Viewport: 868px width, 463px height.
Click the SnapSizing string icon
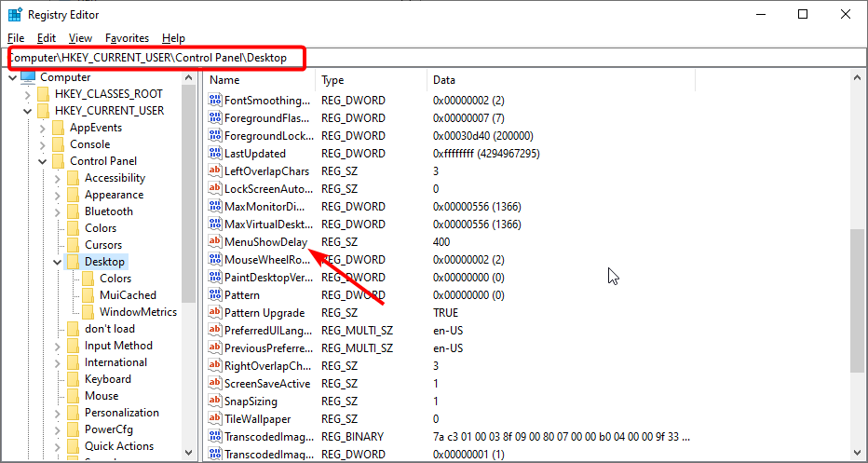coord(215,402)
